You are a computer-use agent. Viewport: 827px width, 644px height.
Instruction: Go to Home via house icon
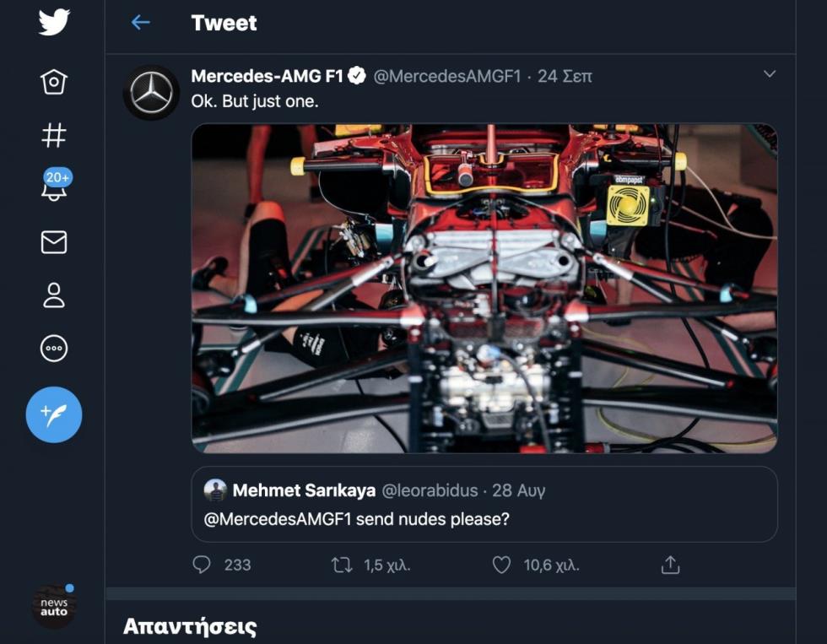pos(54,82)
